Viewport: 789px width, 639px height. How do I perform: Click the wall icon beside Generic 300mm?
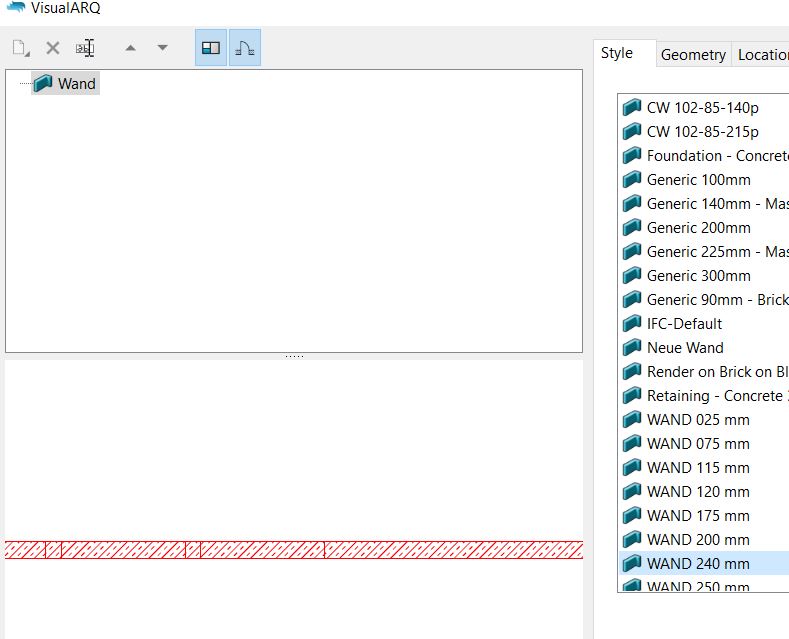[632, 275]
